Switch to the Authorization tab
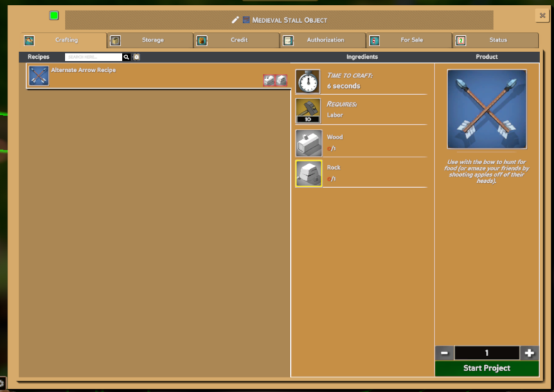This screenshot has width=554, height=392. (323, 40)
